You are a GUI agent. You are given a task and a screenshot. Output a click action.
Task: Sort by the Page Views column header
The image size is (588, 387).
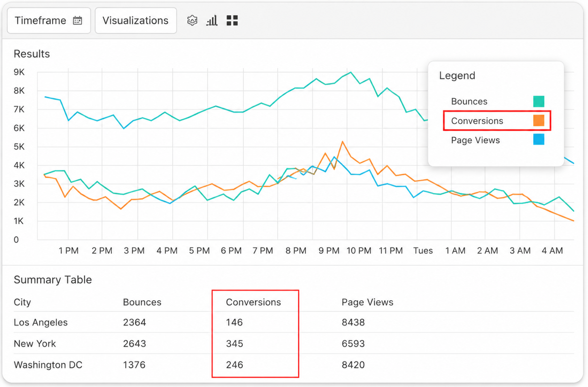click(x=367, y=302)
